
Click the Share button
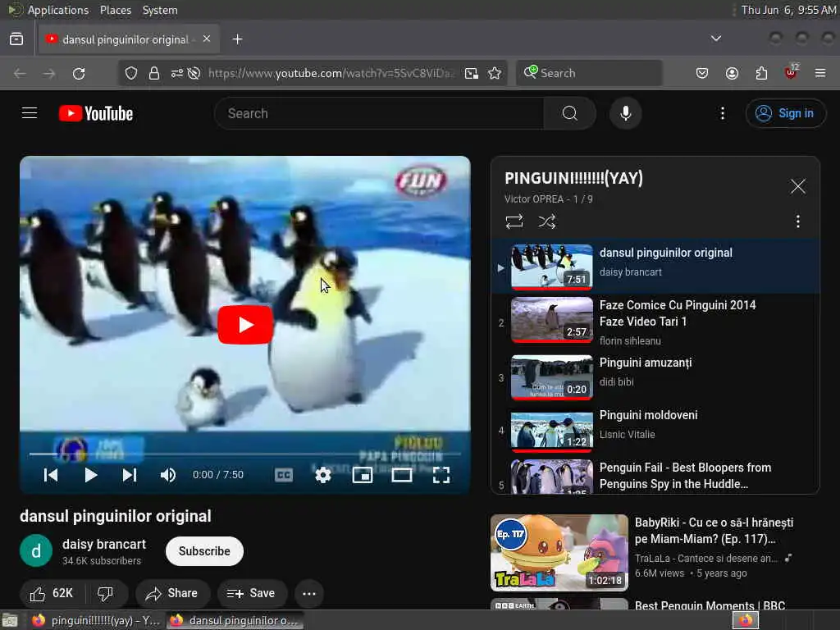171,594
